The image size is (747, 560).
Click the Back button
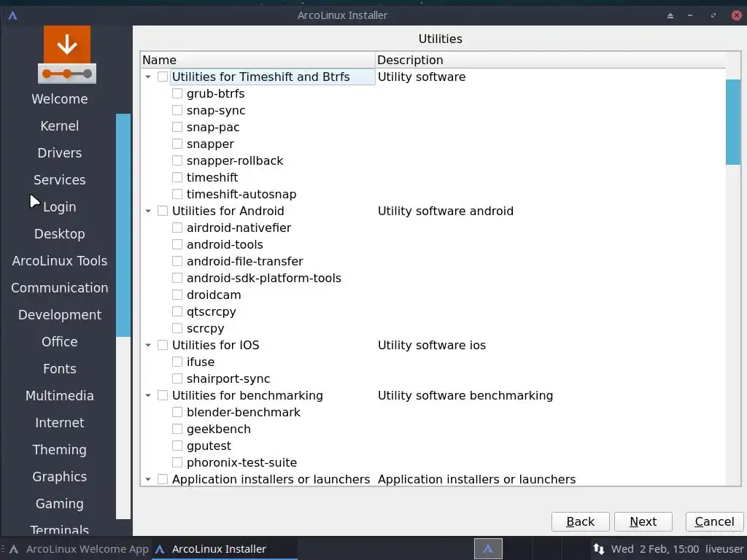coord(580,522)
